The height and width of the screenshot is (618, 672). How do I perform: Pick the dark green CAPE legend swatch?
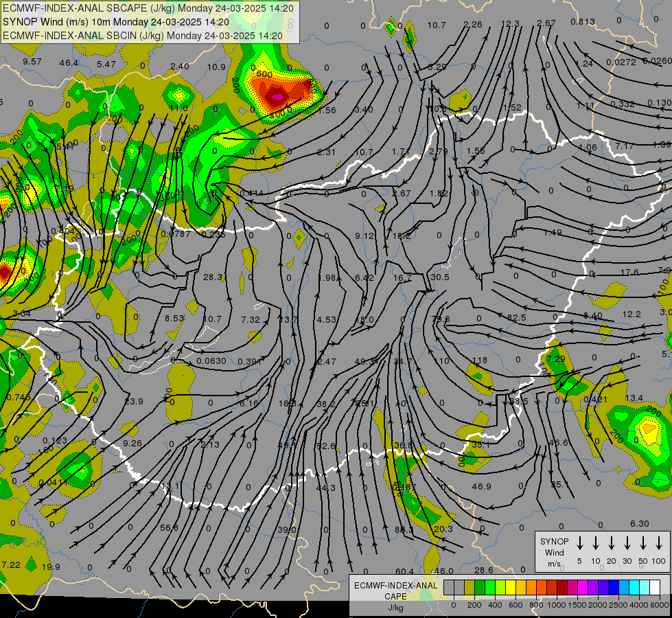[480, 587]
